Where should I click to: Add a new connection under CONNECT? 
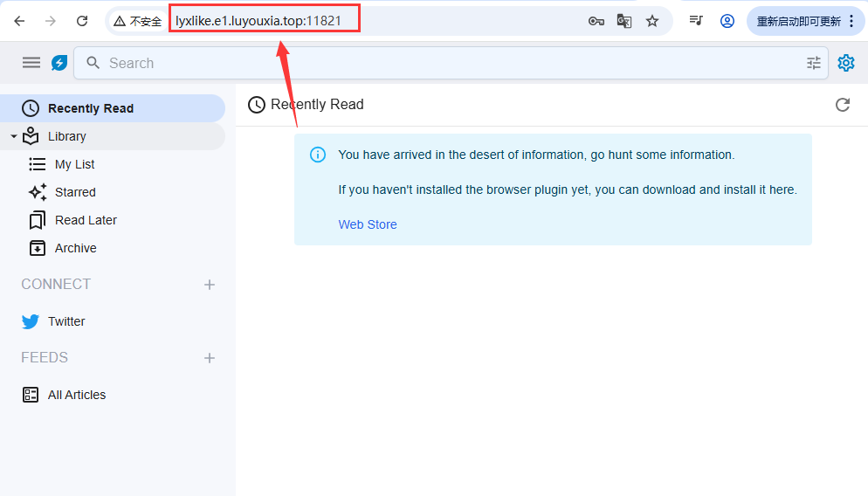[210, 285]
